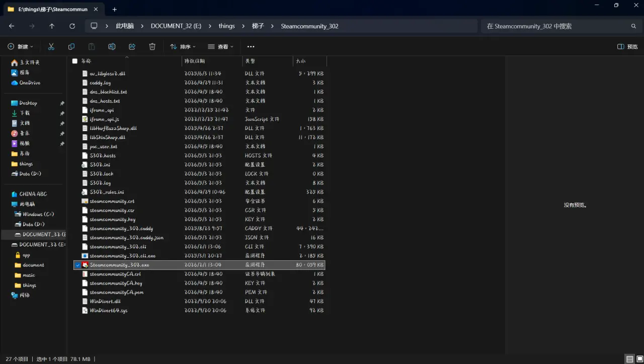Open the 新建 dropdown
The height and width of the screenshot is (364, 644).
pos(21,46)
